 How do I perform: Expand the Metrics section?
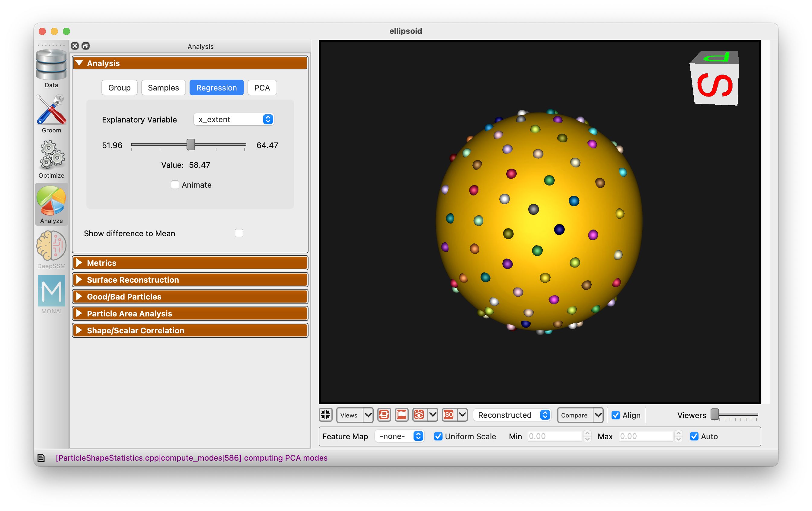(190, 263)
